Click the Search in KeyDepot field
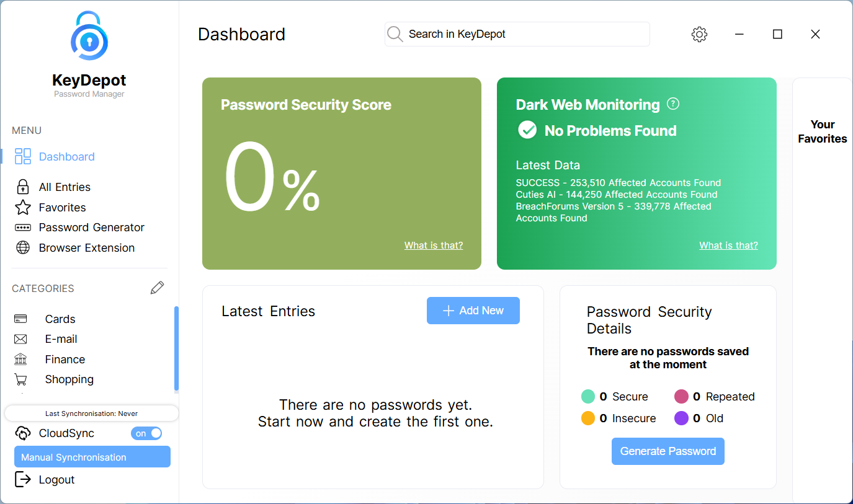This screenshot has height=504, width=853. coord(524,34)
